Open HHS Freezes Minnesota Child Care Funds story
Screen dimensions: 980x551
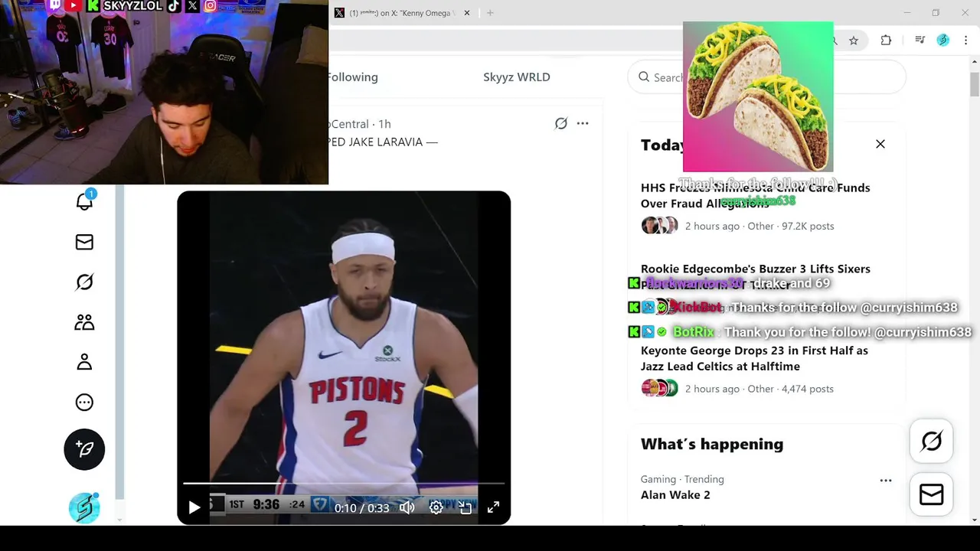pos(755,195)
